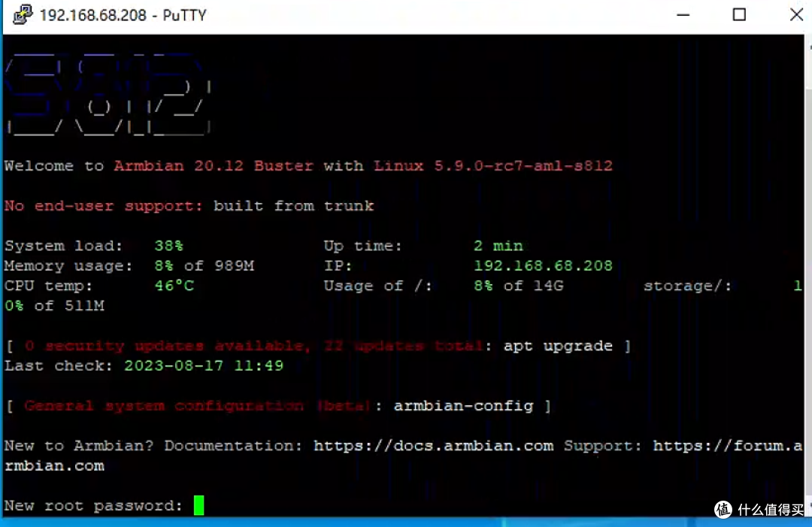The image size is (812, 527).
Task: Click the "Linux 5.9.0-rc7-aml-s812" kernel text
Action: click(x=493, y=165)
